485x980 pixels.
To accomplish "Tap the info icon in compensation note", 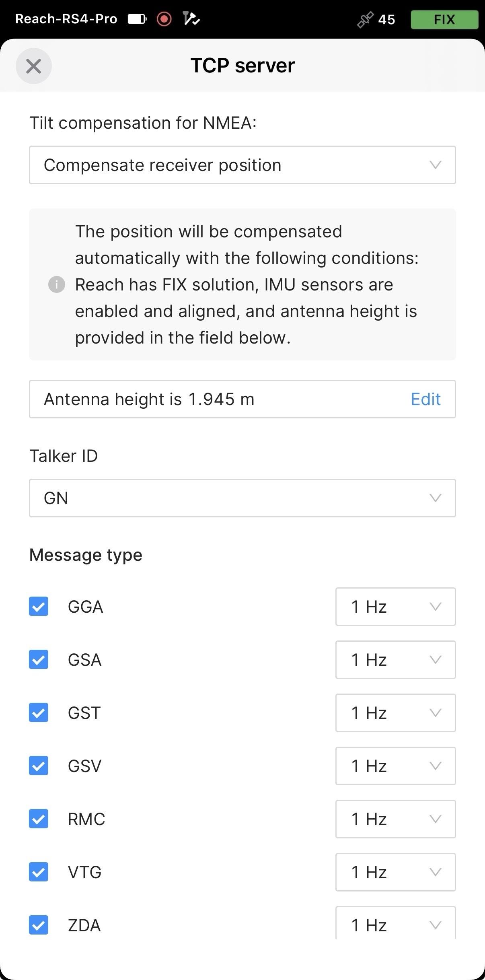I will point(57,284).
